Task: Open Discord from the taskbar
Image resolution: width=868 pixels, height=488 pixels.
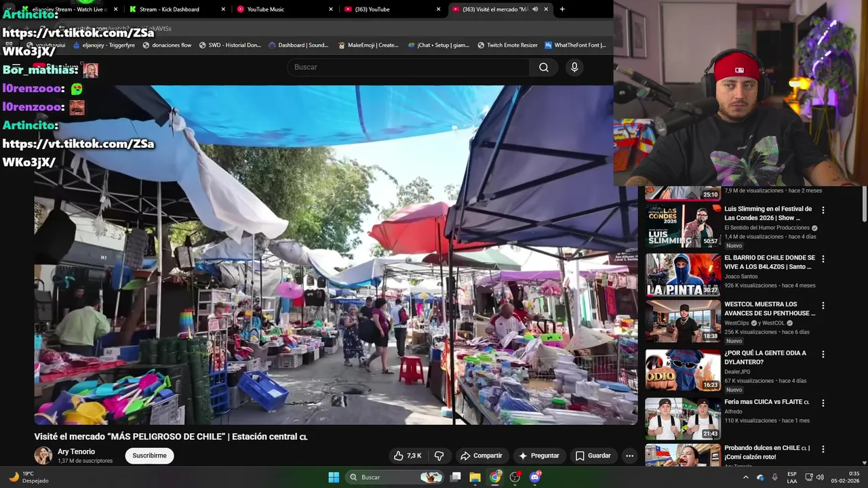Action: click(535, 477)
